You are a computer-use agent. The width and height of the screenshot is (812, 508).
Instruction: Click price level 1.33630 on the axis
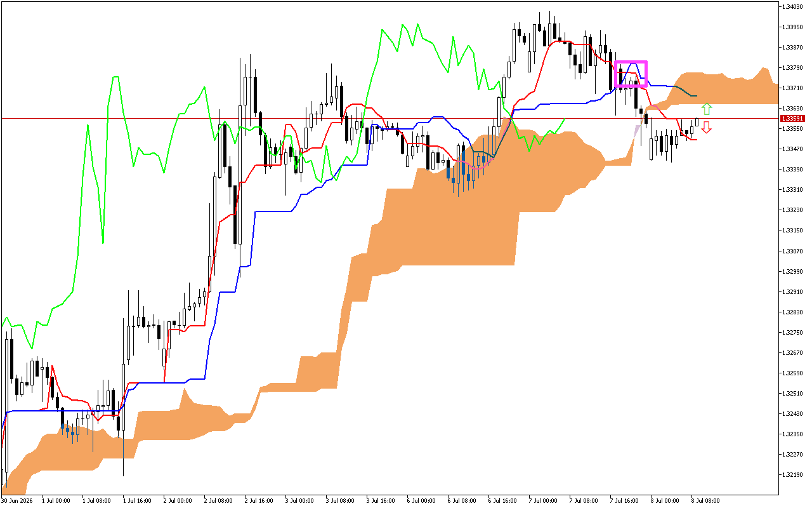point(793,109)
